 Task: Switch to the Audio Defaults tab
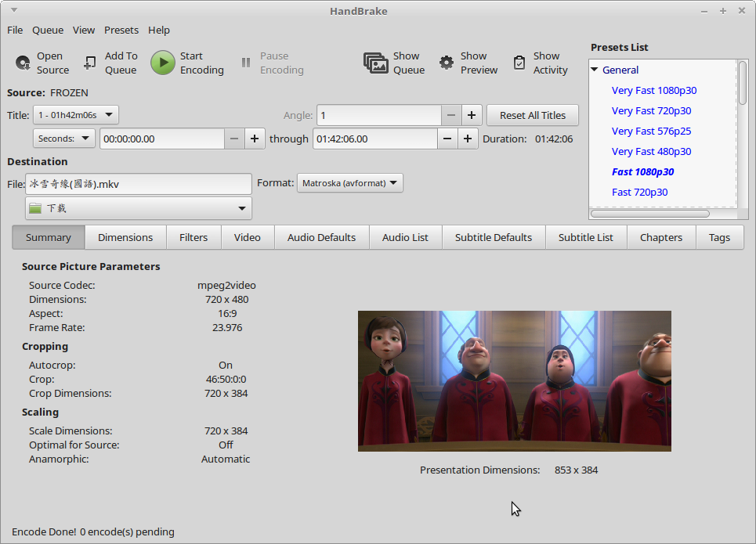click(321, 237)
